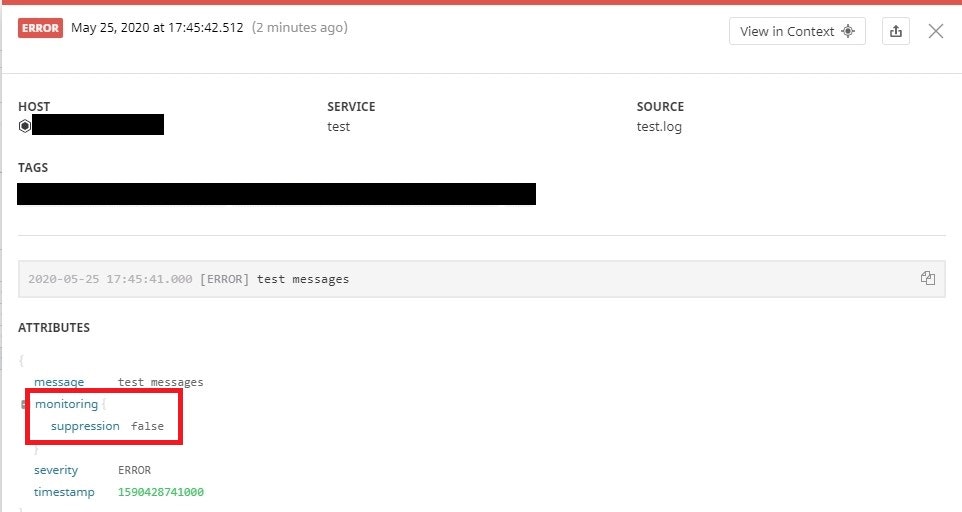The height and width of the screenshot is (512, 962).
Task: Click the 'monitoring' attribute key
Action: click(x=66, y=404)
